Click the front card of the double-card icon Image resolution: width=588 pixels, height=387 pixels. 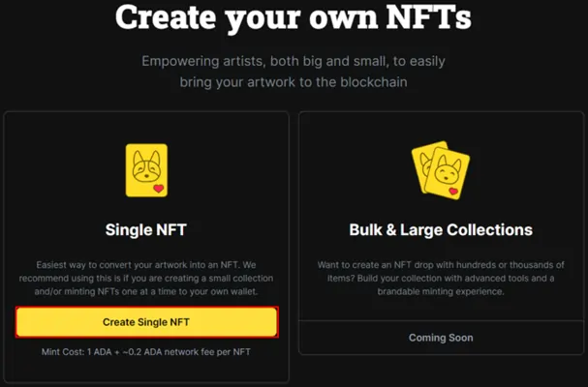(448, 173)
